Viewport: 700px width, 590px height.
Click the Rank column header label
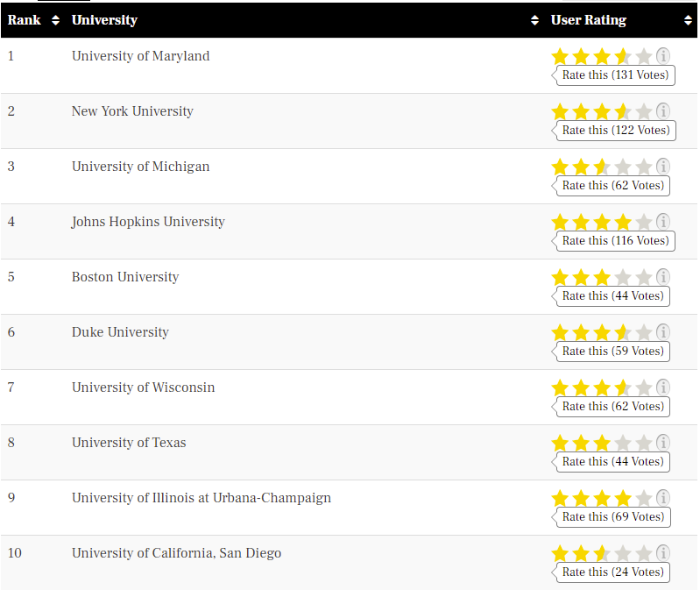point(25,20)
